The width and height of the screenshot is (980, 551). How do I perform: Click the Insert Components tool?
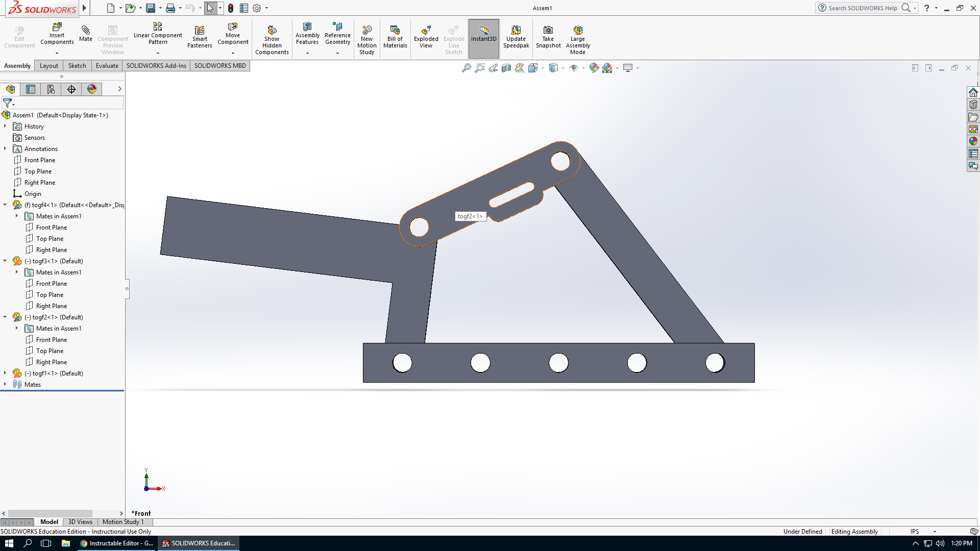(x=57, y=34)
